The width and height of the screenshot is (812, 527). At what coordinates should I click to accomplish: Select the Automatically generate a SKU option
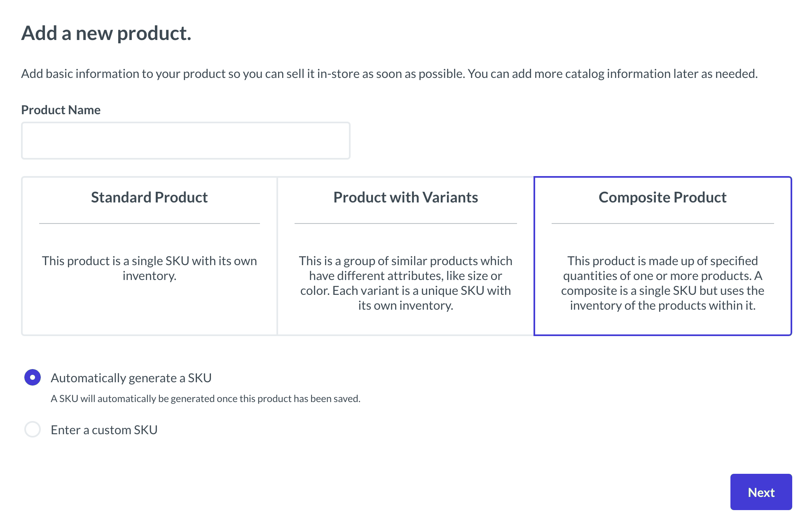click(x=32, y=377)
